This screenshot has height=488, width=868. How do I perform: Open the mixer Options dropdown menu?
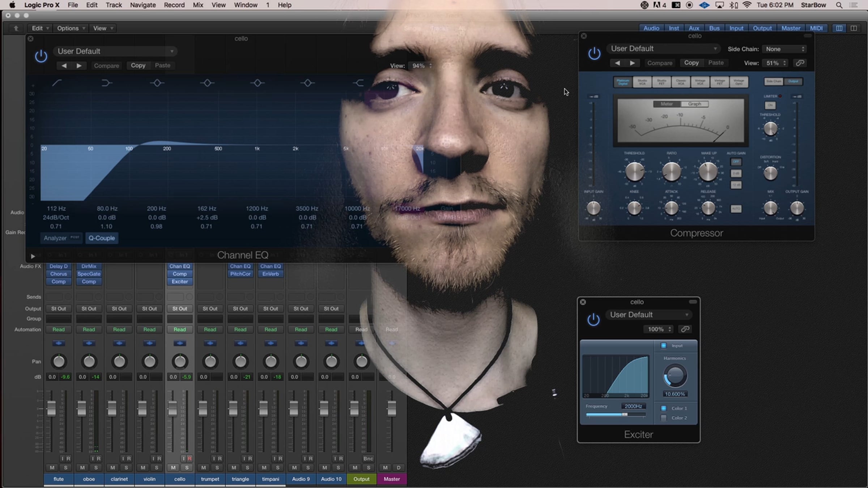click(x=71, y=28)
